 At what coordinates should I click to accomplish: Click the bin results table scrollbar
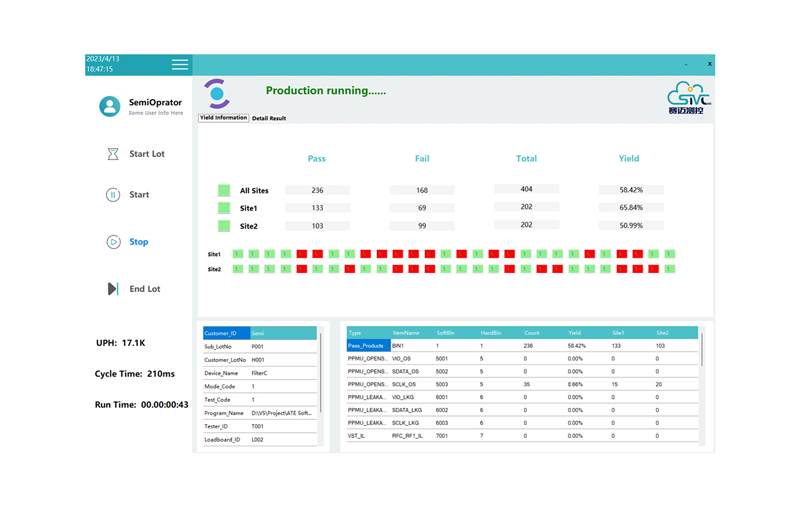click(702, 350)
